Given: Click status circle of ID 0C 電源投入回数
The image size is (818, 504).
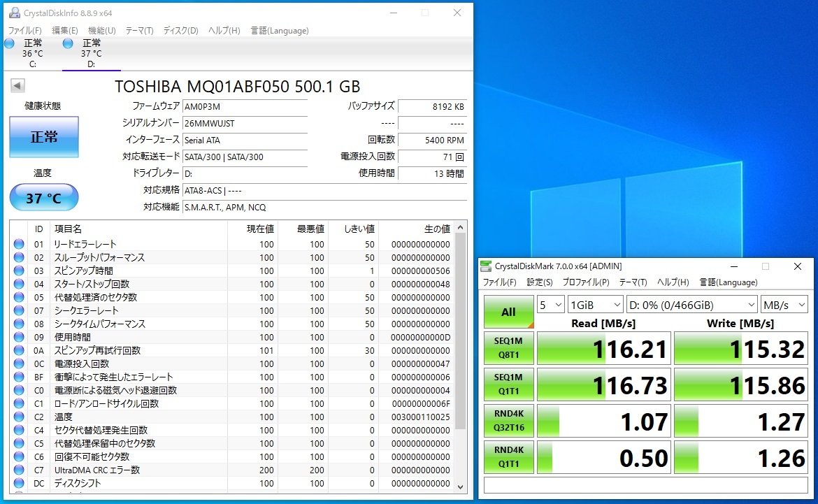Looking at the screenshot, I should (19, 363).
